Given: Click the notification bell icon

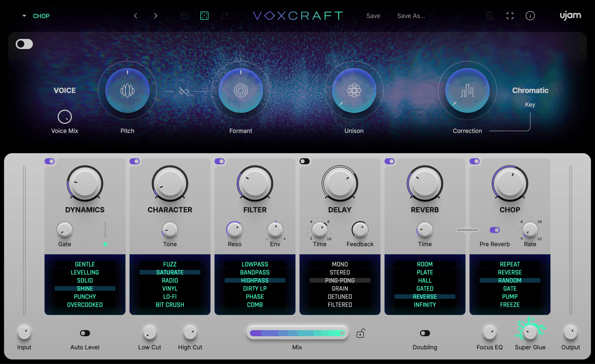Looking at the screenshot, I should point(490,15).
